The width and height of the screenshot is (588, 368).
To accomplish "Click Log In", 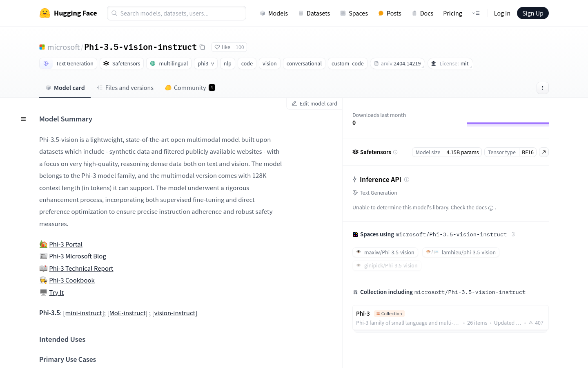I will point(502,13).
